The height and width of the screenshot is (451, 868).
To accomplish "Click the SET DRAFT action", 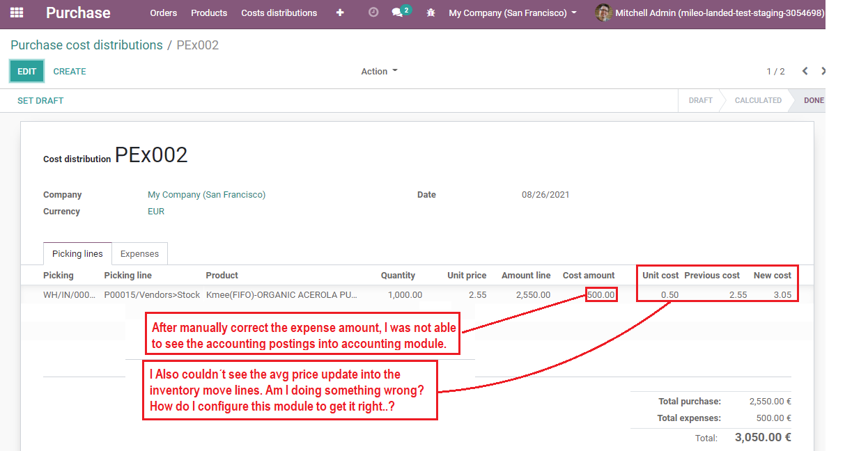I will (x=40, y=100).
